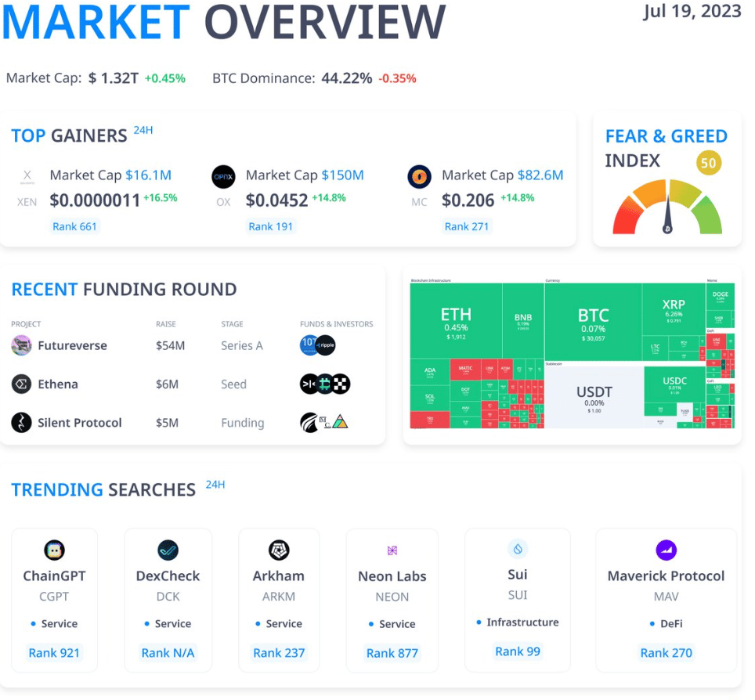
Task: Select the red MATIC tile in heatmap
Action: (465, 370)
